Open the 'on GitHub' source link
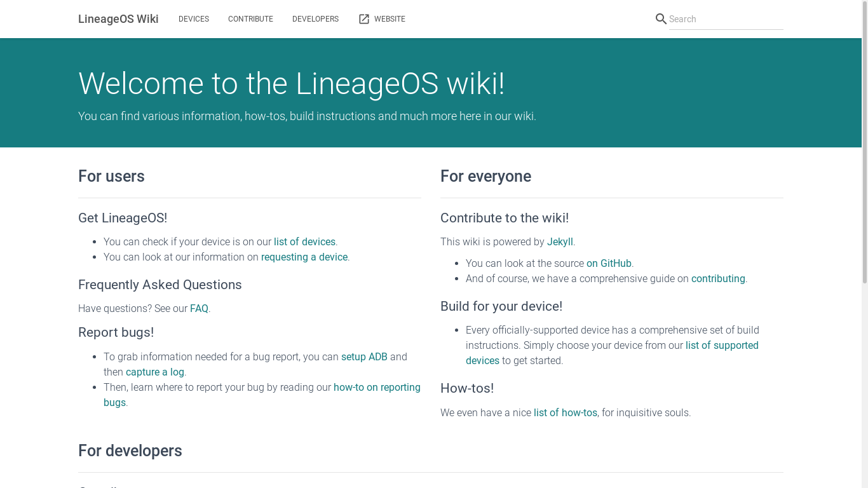868x488 pixels. tap(609, 264)
